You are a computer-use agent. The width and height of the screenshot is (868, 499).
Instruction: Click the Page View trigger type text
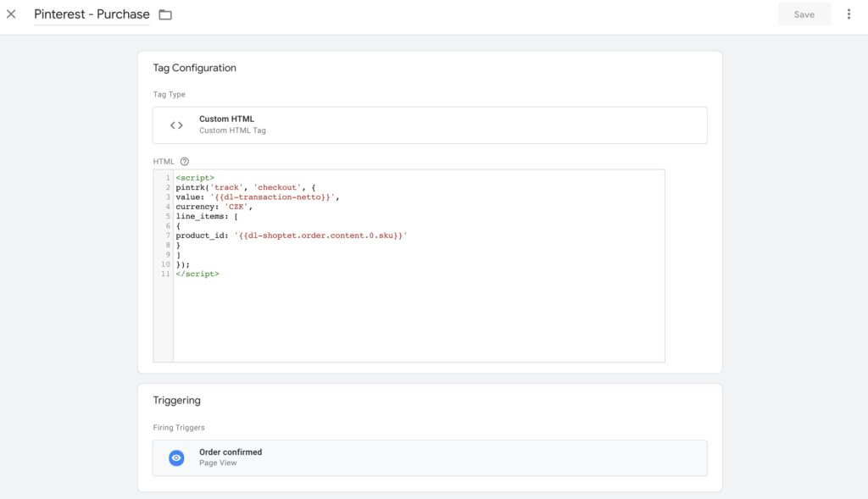click(x=218, y=463)
